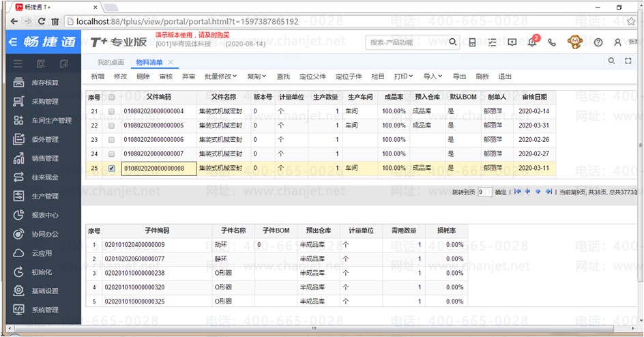Check the checkbox for row 21
This screenshot has width=644, height=337.
pyautogui.click(x=111, y=111)
